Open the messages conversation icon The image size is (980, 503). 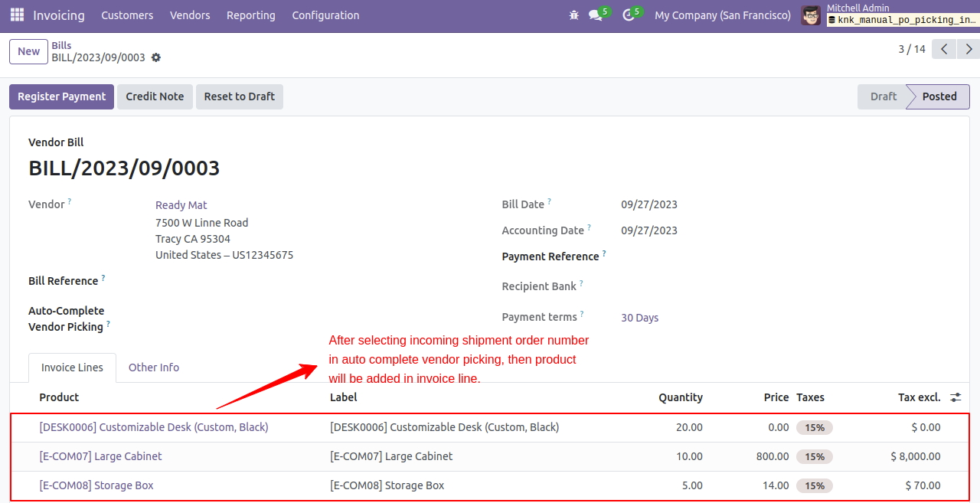click(596, 15)
